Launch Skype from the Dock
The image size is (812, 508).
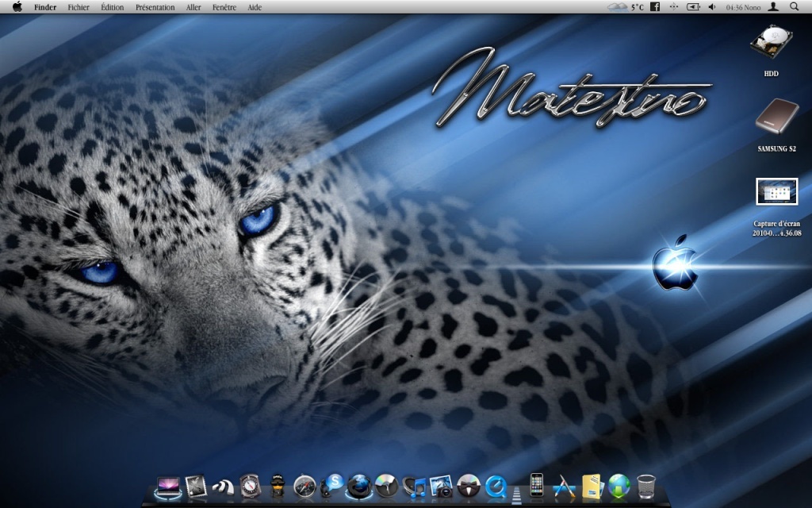pos(332,486)
